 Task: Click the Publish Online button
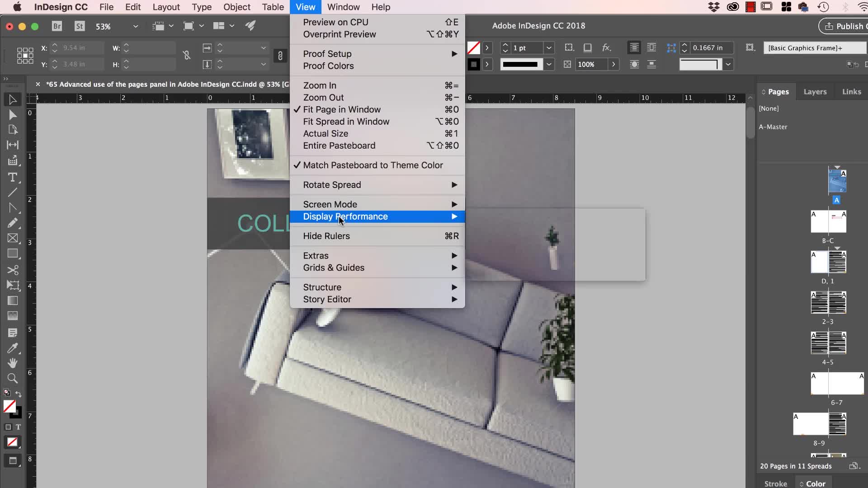tap(844, 26)
